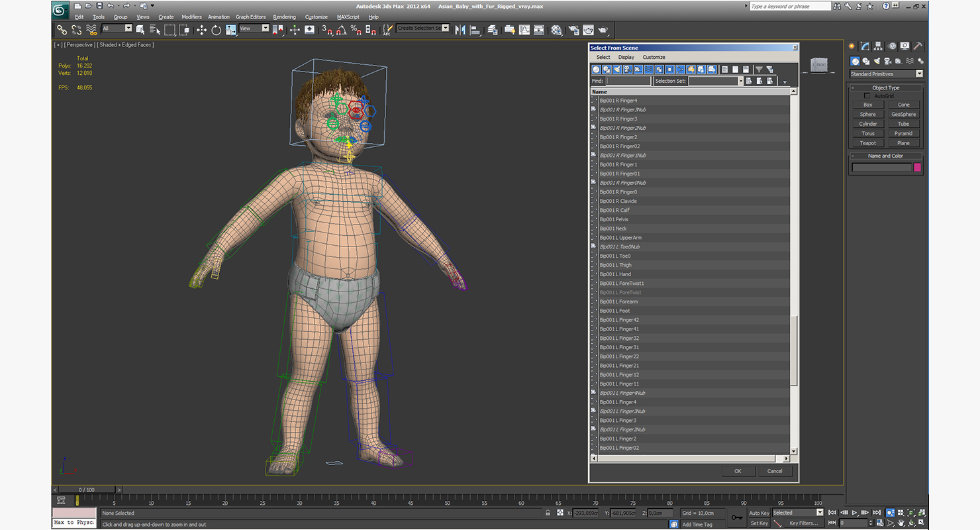Toggle the Selection Lock padlock
This screenshot has width=980, height=530.
(548, 513)
